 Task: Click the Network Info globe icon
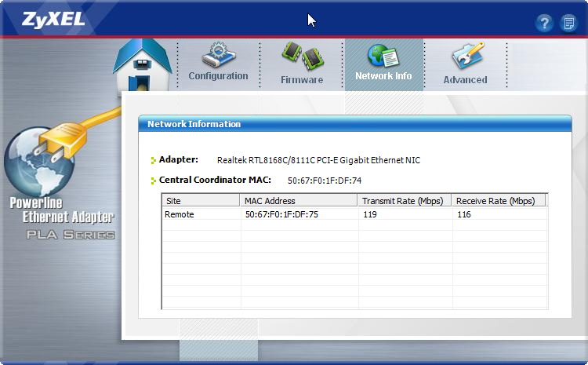(383, 56)
